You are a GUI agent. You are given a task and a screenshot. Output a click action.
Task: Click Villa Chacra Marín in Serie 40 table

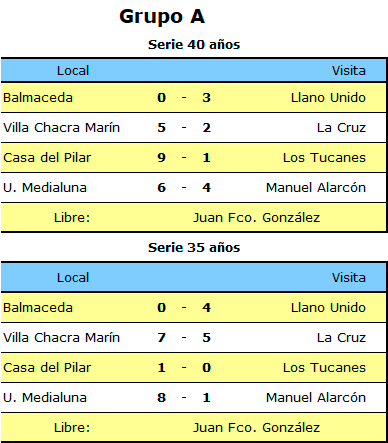[x=61, y=128]
